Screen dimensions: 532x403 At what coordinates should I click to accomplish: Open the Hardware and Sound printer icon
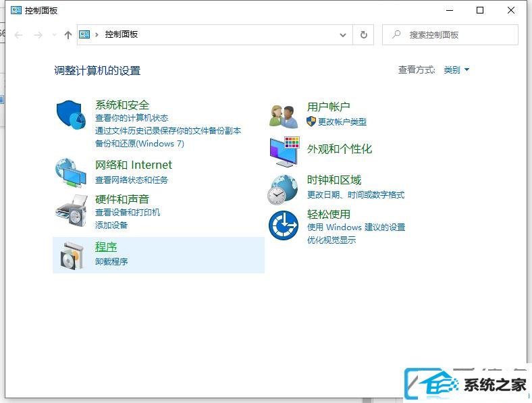(x=71, y=211)
